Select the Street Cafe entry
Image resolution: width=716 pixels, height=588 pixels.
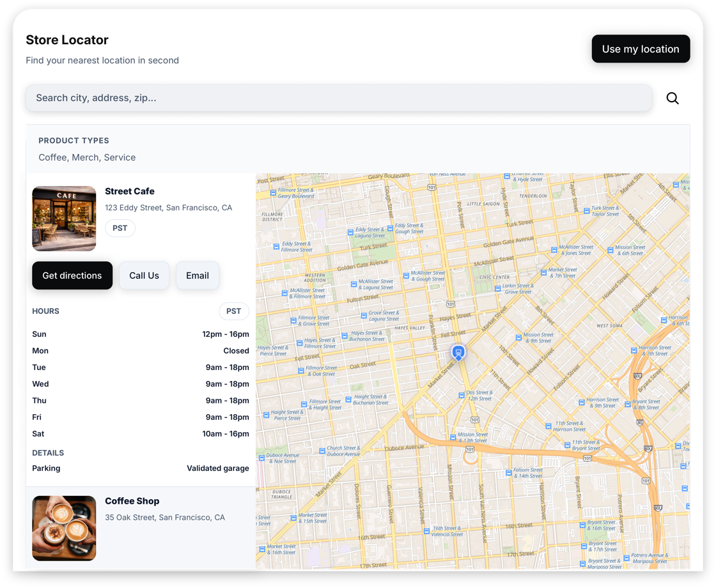[130, 191]
